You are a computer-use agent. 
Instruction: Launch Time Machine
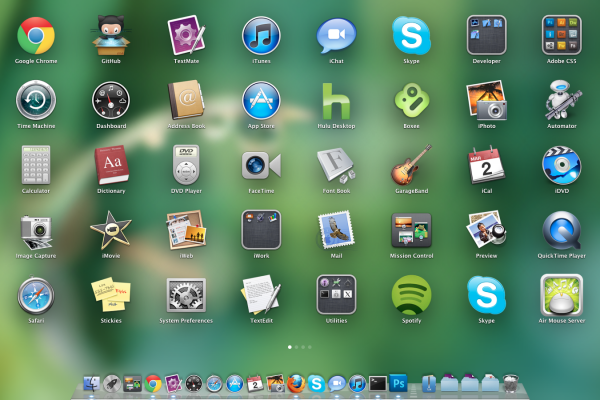36,100
